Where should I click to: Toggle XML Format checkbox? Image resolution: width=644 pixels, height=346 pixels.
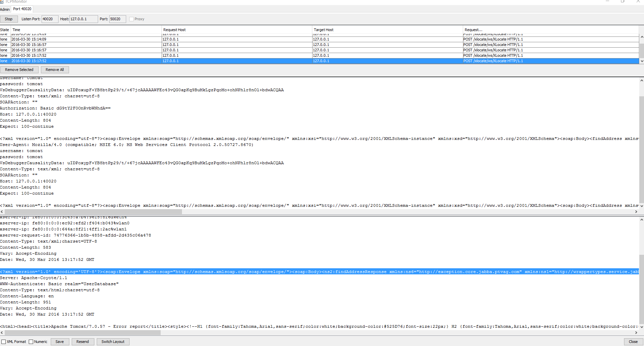pos(4,342)
